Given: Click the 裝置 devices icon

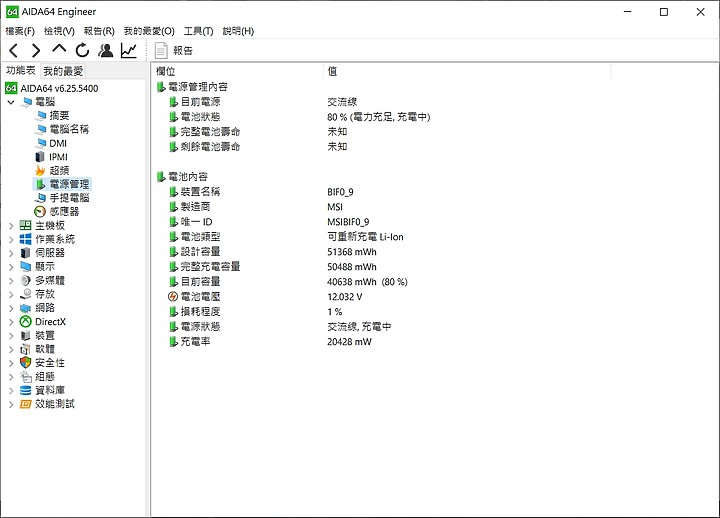Looking at the screenshot, I should pyautogui.click(x=26, y=335).
